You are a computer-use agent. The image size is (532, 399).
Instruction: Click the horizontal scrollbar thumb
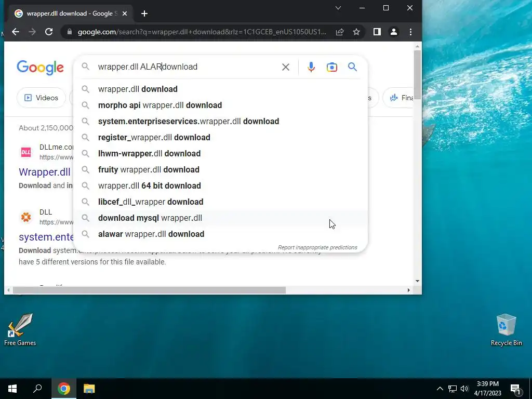149,290
